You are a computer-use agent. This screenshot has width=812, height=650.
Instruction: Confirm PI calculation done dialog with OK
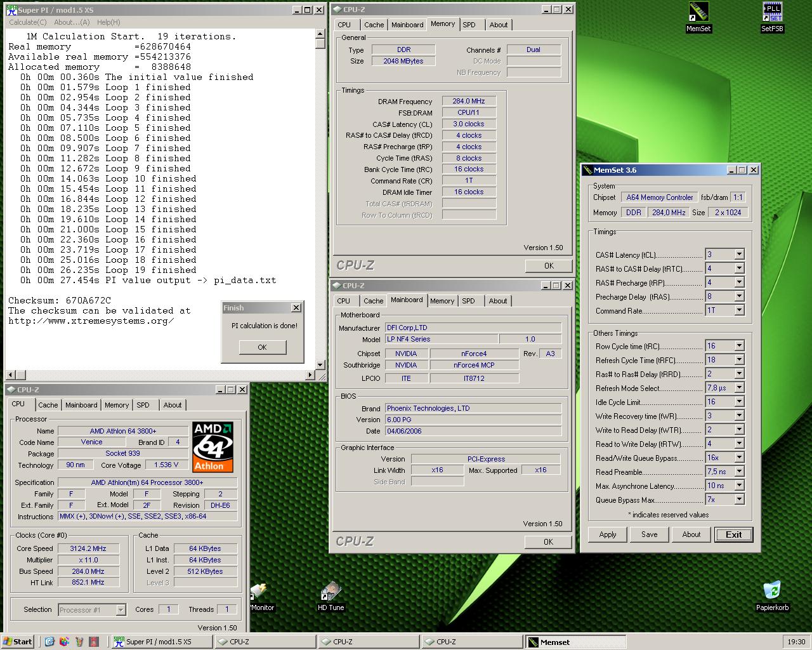263,347
